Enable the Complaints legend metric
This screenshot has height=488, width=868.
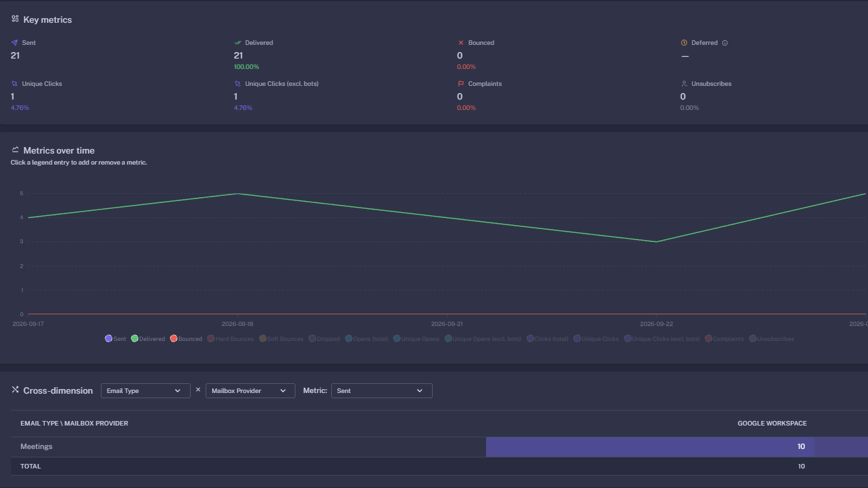point(724,339)
